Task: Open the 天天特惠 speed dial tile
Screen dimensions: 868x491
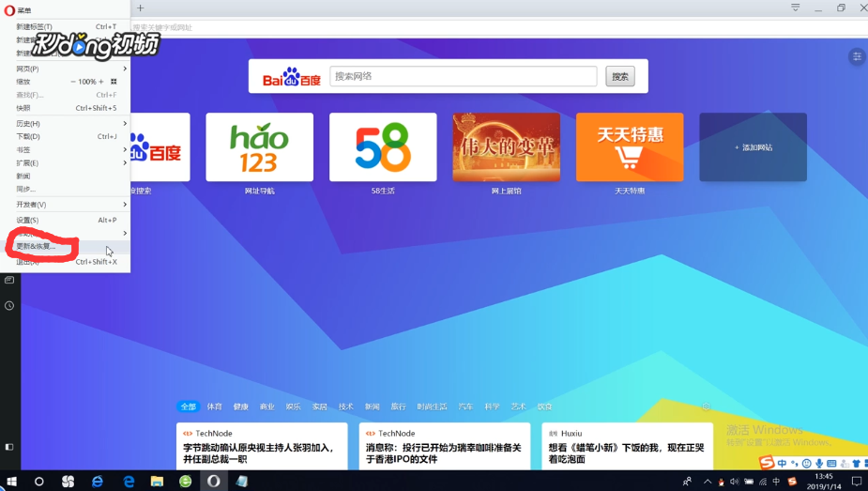Action: click(630, 146)
